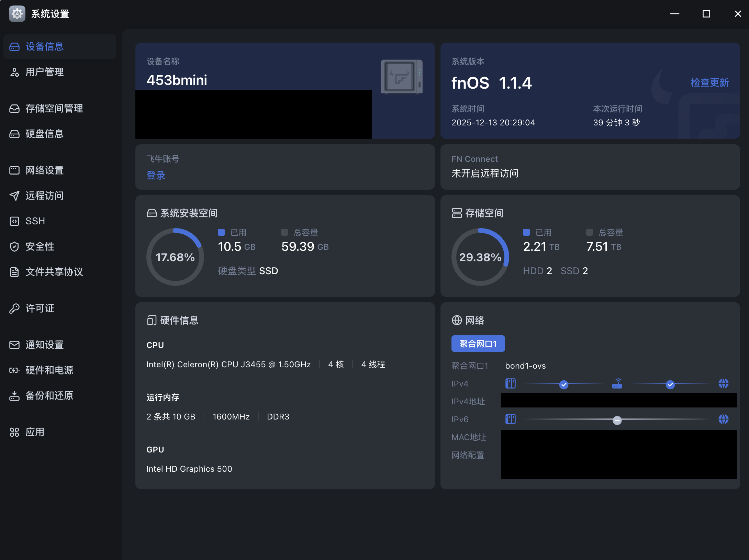
Task: Click the 网络设置 sidebar icon
Action: [14, 170]
